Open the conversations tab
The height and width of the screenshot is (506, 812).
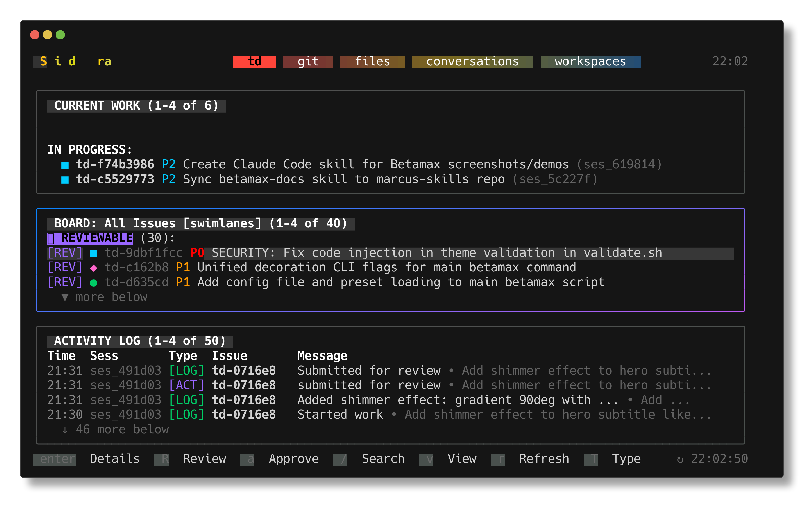[x=472, y=62]
